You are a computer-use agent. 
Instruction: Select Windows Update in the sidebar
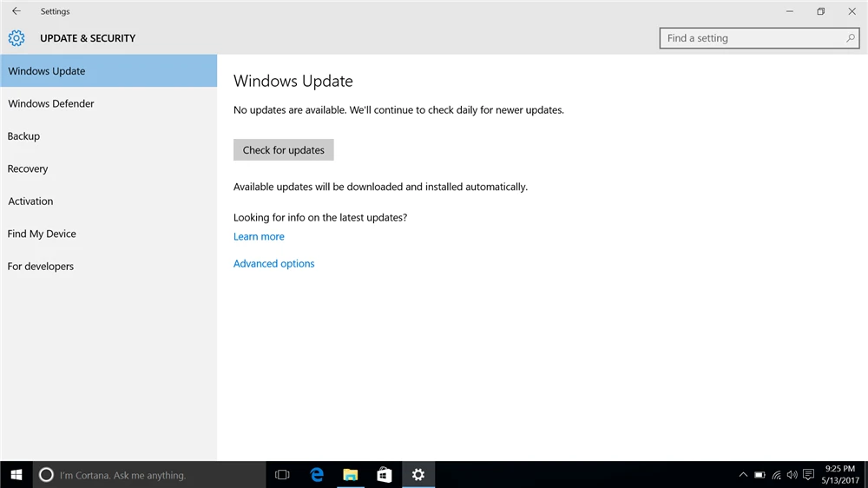point(108,71)
